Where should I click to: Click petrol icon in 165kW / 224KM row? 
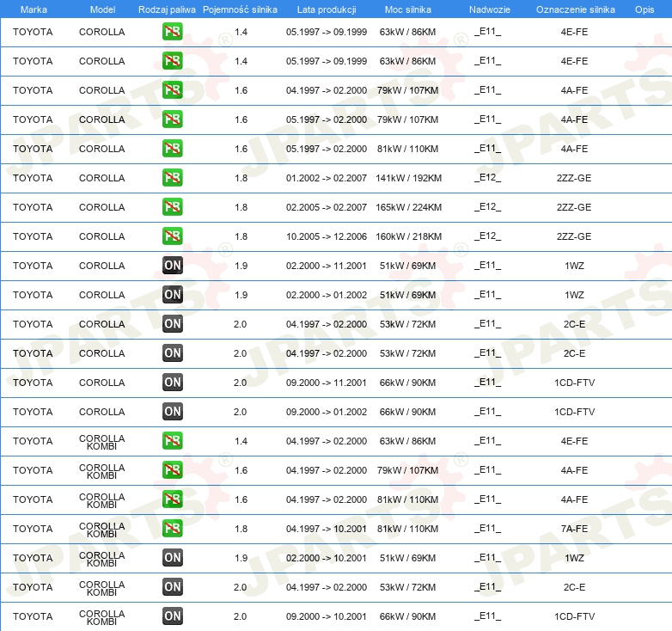tap(172, 207)
